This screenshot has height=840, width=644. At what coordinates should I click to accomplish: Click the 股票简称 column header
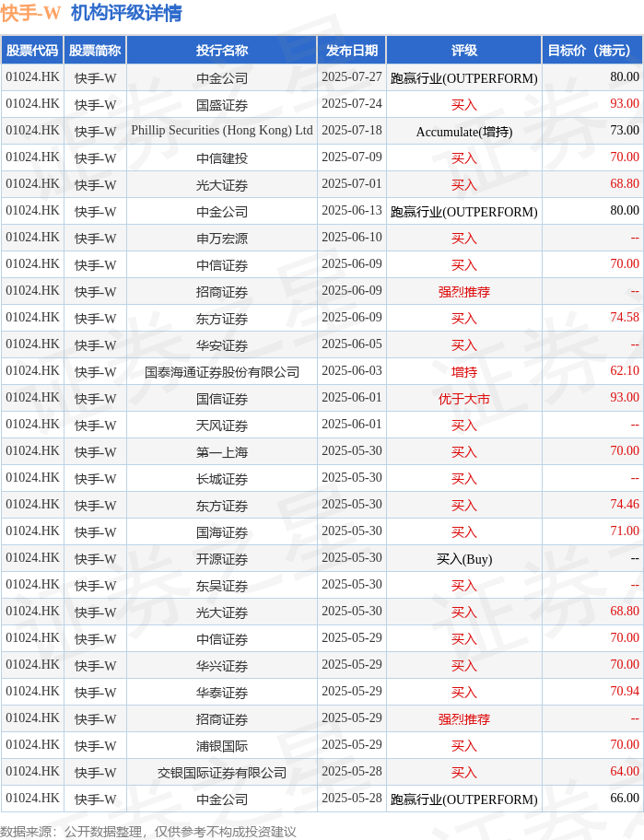coord(95,51)
